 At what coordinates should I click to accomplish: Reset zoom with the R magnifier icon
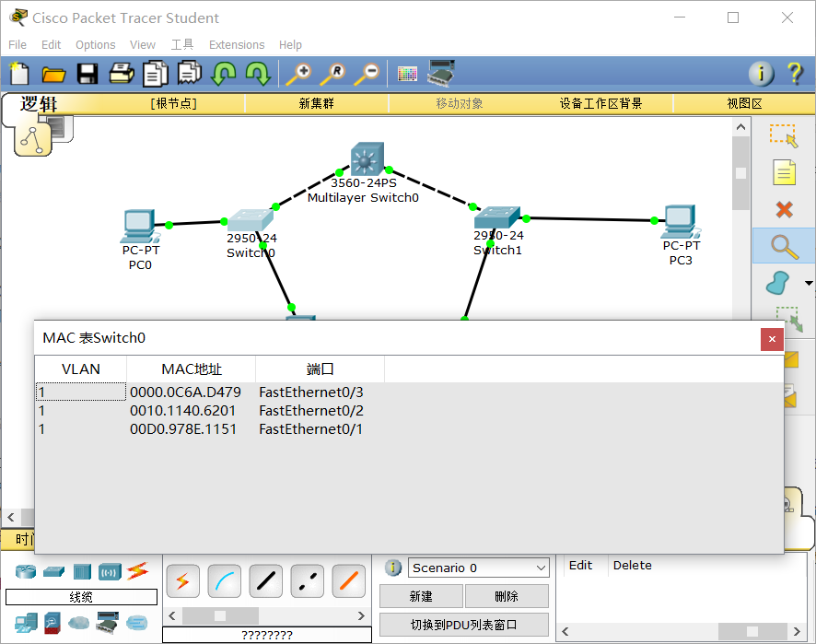[x=333, y=74]
